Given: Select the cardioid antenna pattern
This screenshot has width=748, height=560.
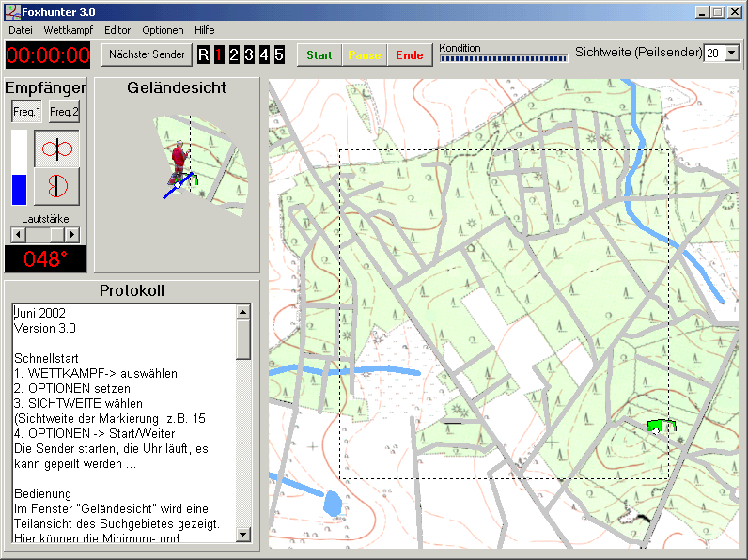Looking at the screenshot, I should pos(57,186).
